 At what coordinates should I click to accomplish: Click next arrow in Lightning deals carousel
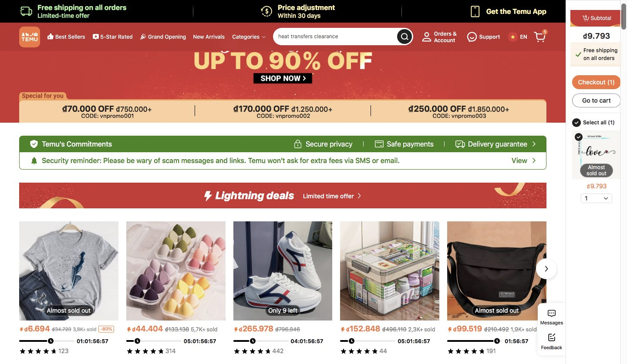(x=546, y=269)
